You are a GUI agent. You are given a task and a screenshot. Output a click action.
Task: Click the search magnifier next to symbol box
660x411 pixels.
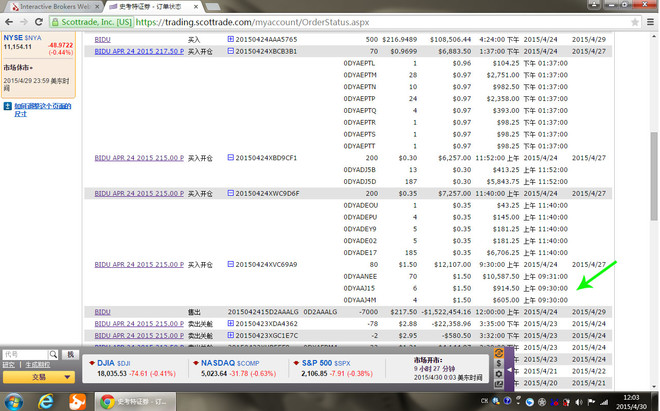coord(53,355)
